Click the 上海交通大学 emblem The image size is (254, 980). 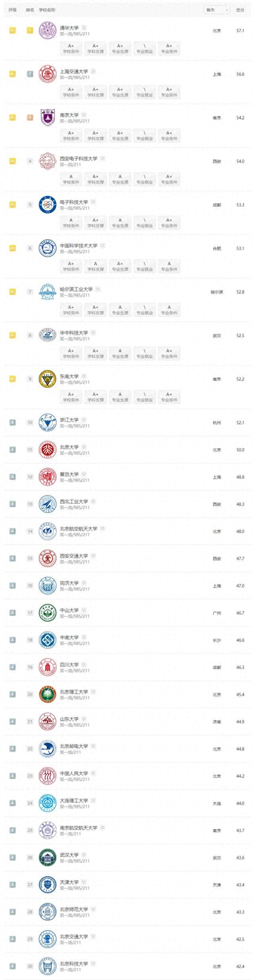point(48,74)
